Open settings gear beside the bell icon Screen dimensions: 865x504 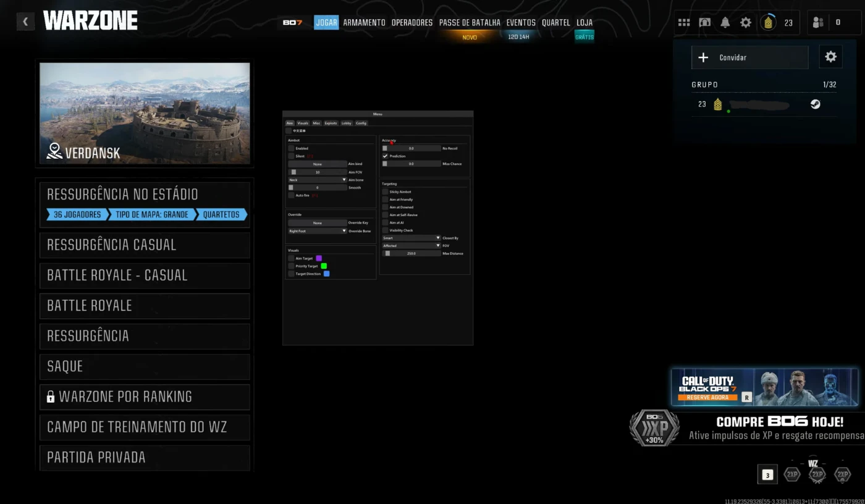pyautogui.click(x=746, y=22)
